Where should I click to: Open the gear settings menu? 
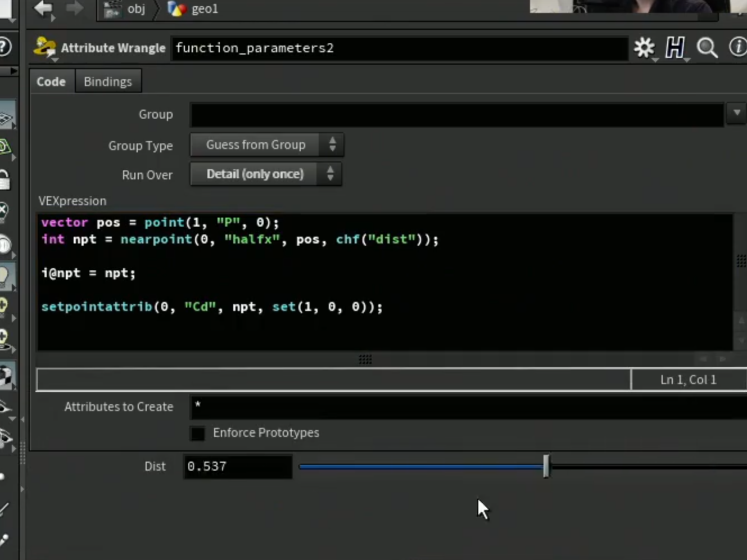coord(644,48)
